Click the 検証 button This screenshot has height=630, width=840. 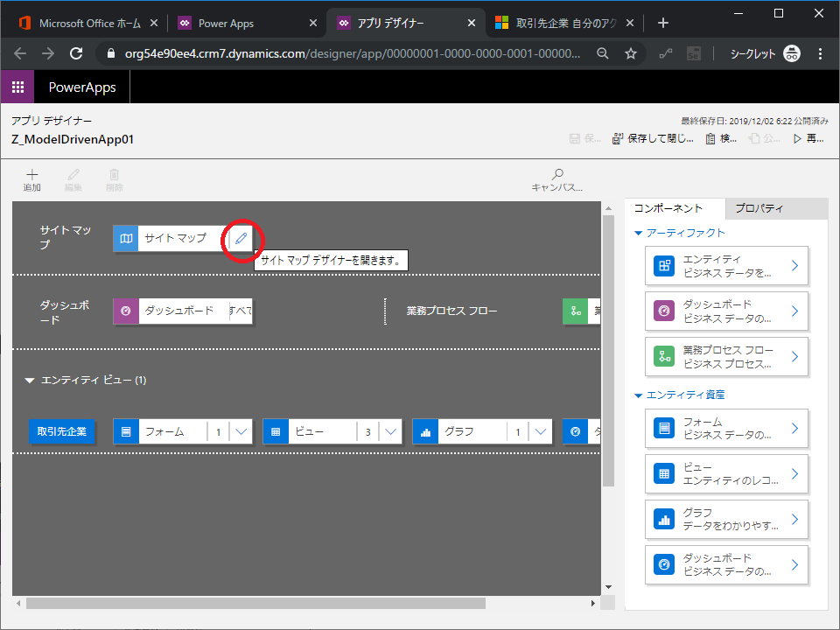point(721,139)
